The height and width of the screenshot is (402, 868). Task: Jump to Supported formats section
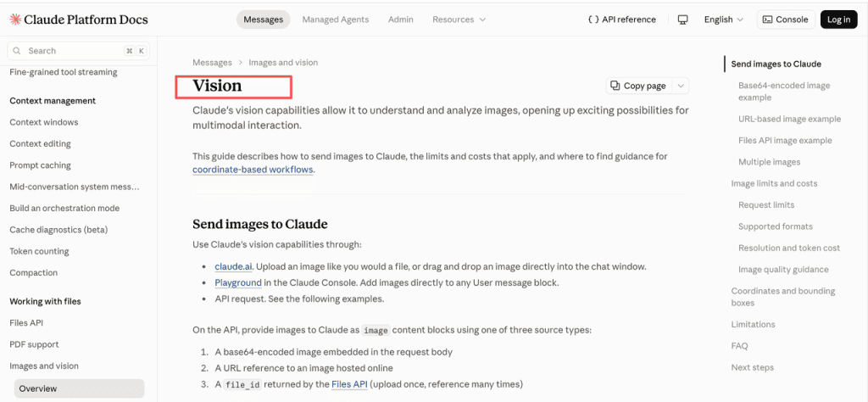775,226
